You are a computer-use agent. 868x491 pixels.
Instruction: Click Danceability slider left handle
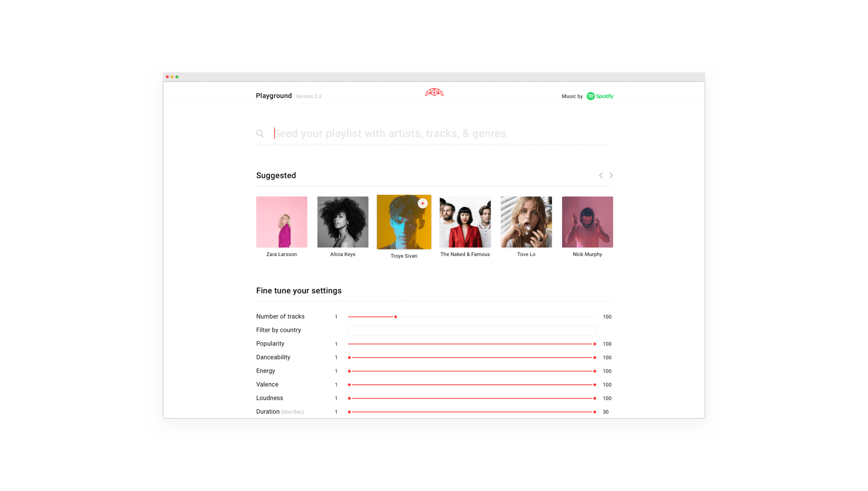[x=349, y=358]
